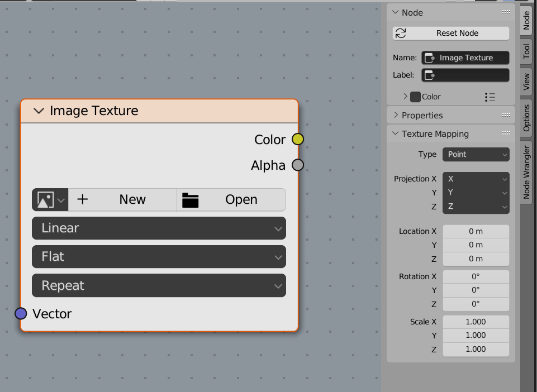The height and width of the screenshot is (392, 537).
Task: Click the Scale Z field
Action: [476, 349]
